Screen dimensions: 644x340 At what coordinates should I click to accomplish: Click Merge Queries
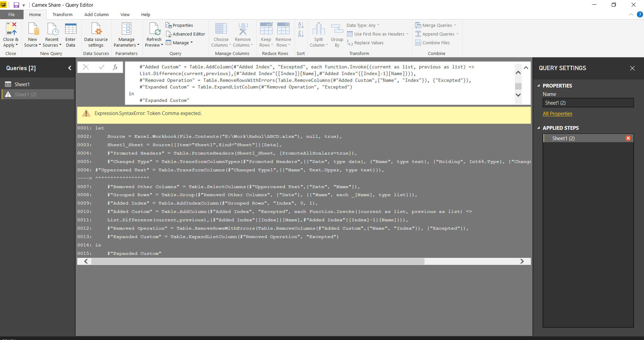point(436,25)
